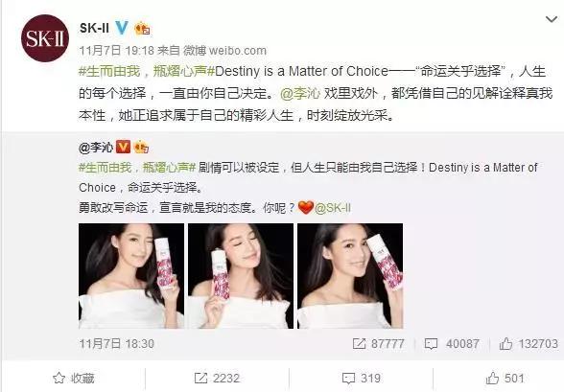Toggle 收藏 favorite star
The height and width of the screenshot is (392, 564).
tap(74, 378)
